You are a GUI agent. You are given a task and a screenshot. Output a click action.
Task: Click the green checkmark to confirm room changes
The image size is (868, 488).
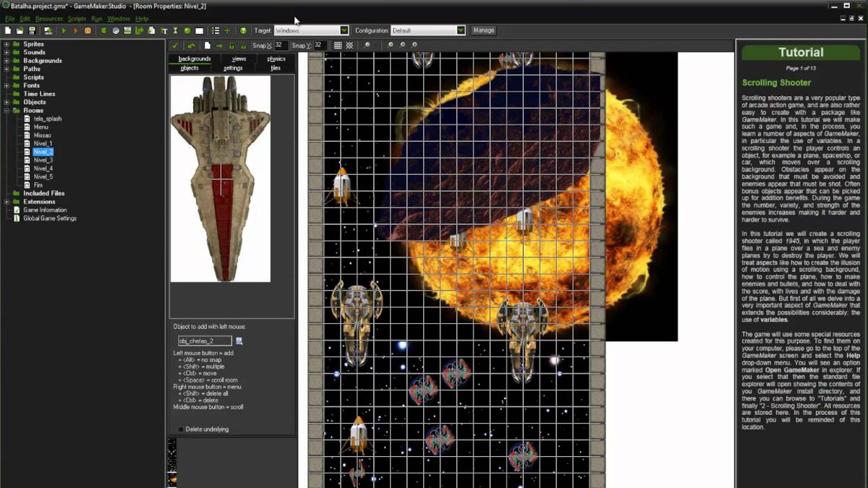(174, 46)
